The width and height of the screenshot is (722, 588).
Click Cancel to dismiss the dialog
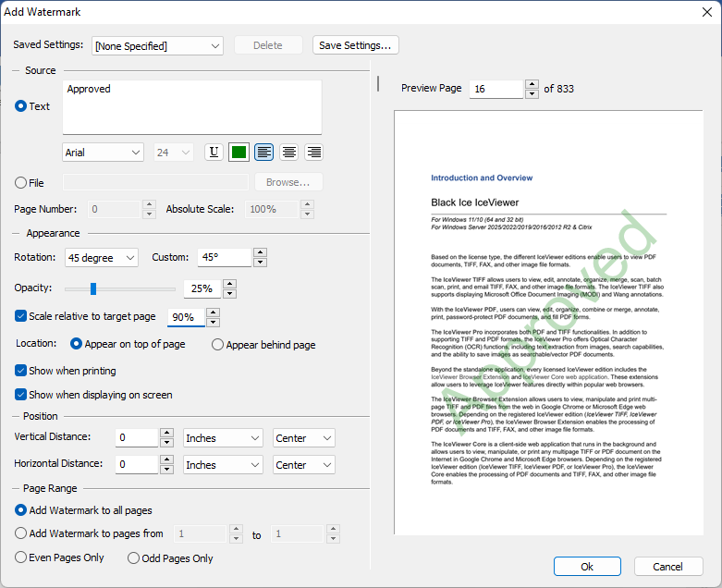(x=668, y=567)
